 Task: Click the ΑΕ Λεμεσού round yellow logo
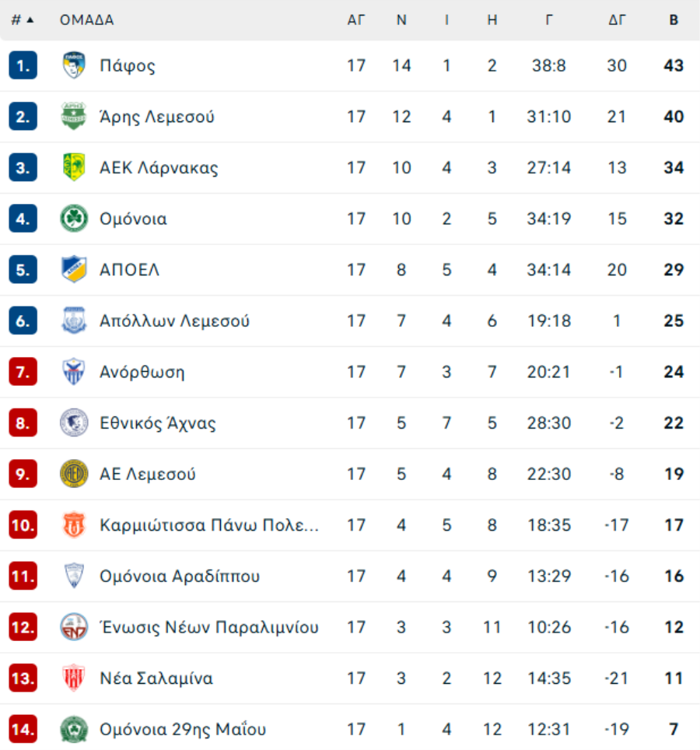click(74, 474)
